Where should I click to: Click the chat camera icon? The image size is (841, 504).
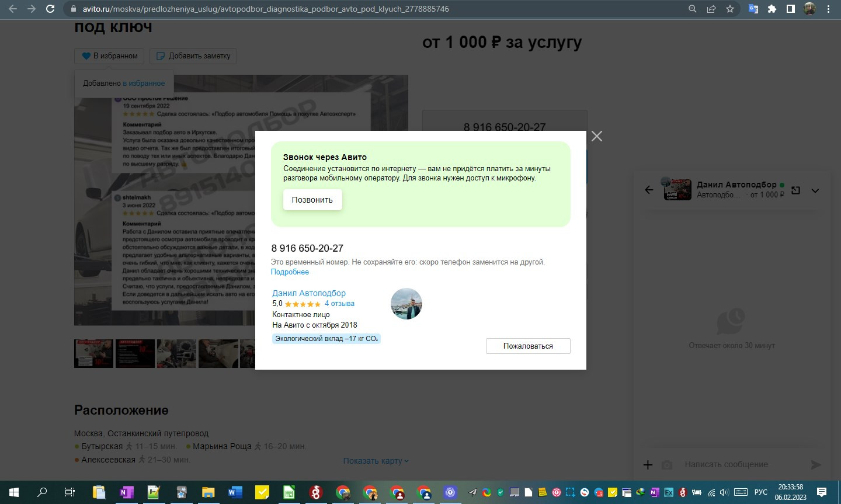(667, 465)
